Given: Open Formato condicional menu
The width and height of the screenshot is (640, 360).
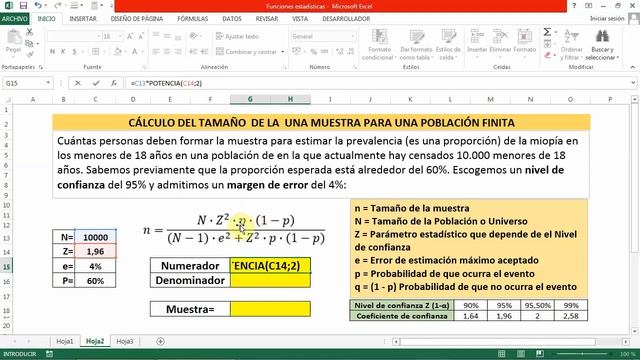Looking at the screenshot, I should click(x=379, y=45).
